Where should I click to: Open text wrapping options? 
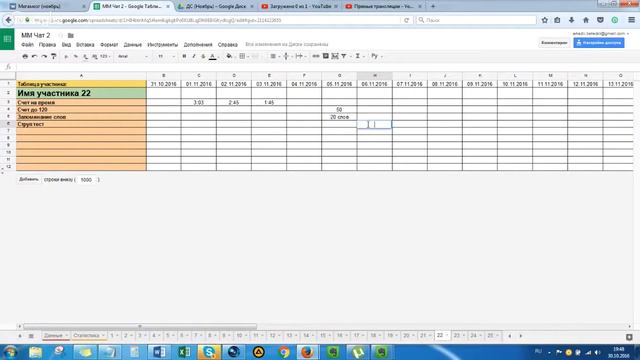pos(300,56)
